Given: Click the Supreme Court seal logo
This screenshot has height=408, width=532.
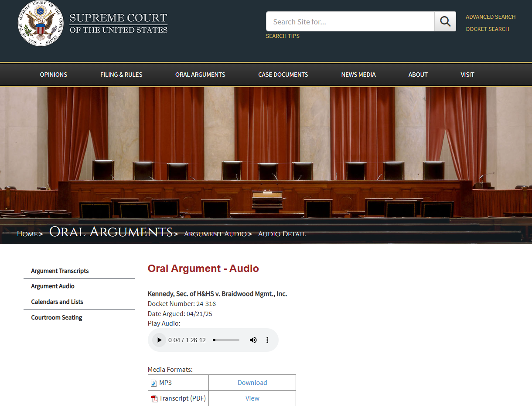Looking at the screenshot, I should click(40, 24).
